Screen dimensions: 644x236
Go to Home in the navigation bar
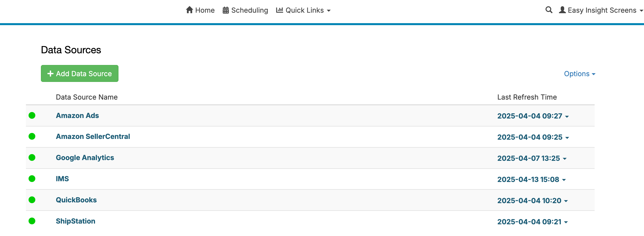coord(200,10)
